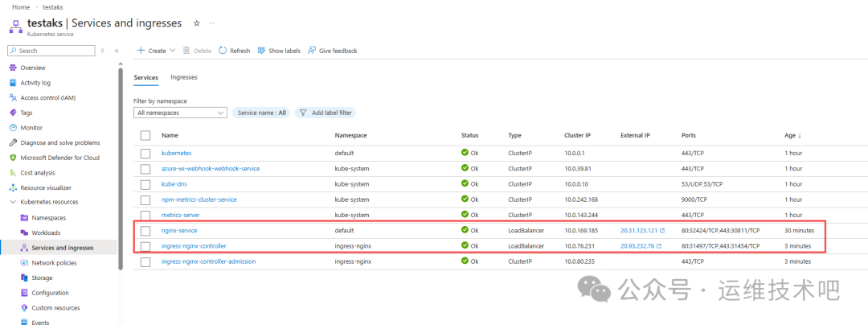This screenshot has height=325, width=868.
Task: Tick the select-all checkbox in the table header
Action: [145, 135]
